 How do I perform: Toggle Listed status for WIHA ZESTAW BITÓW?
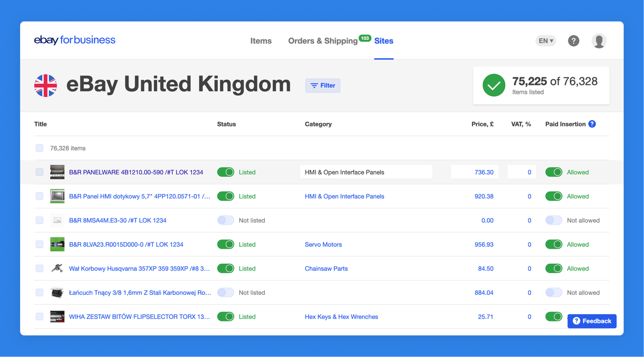(x=226, y=317)
